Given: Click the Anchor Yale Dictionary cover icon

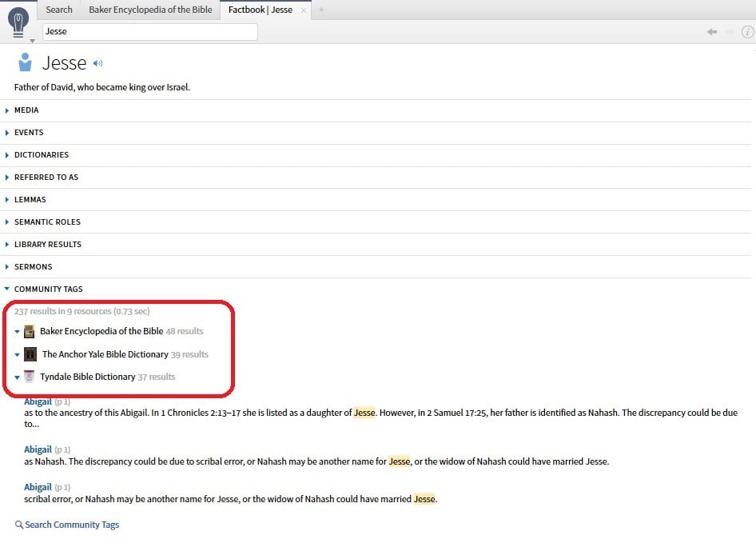Looking at the screenshot, I should (30, 354).
